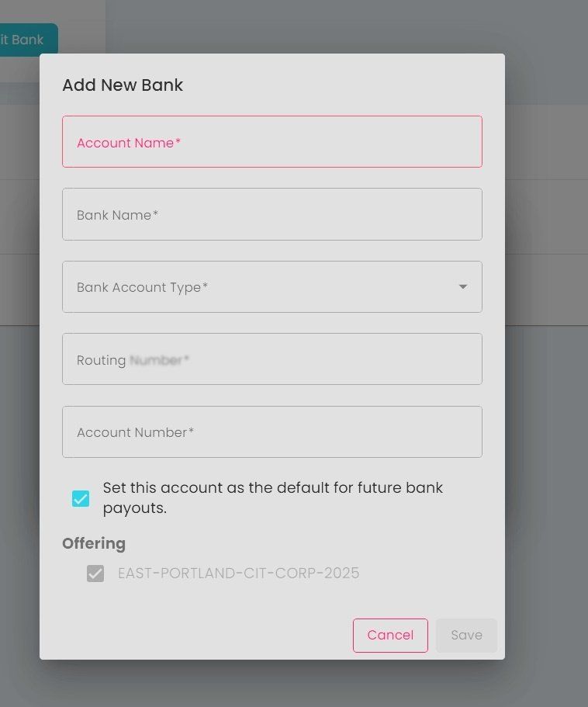
Task: Uncheck the default bank payouts checkbox
Action: coord(81,498)
